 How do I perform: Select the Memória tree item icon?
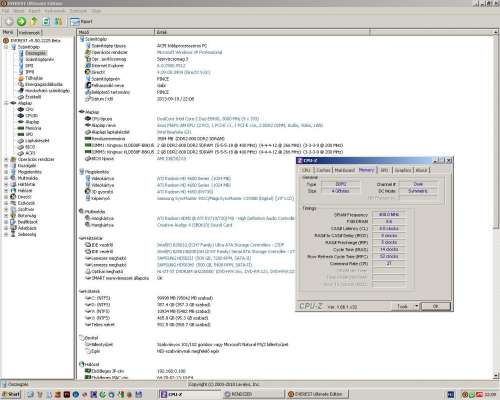(21, 128)
